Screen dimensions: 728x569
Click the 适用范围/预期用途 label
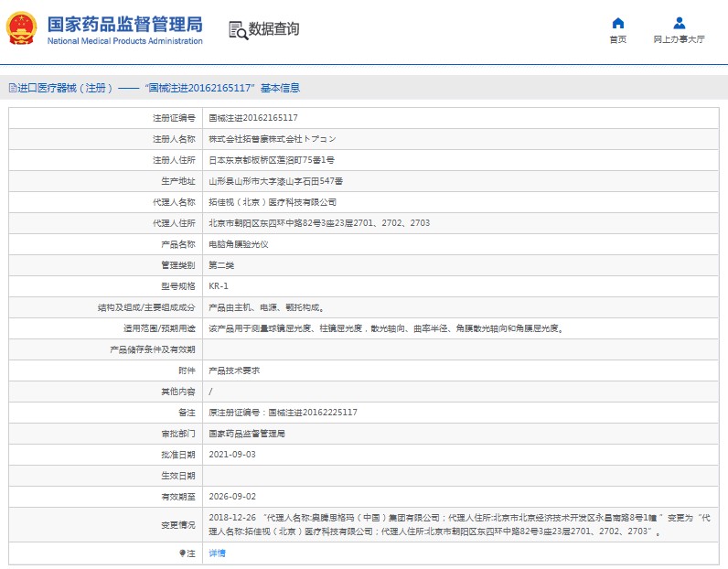(159, 328)
